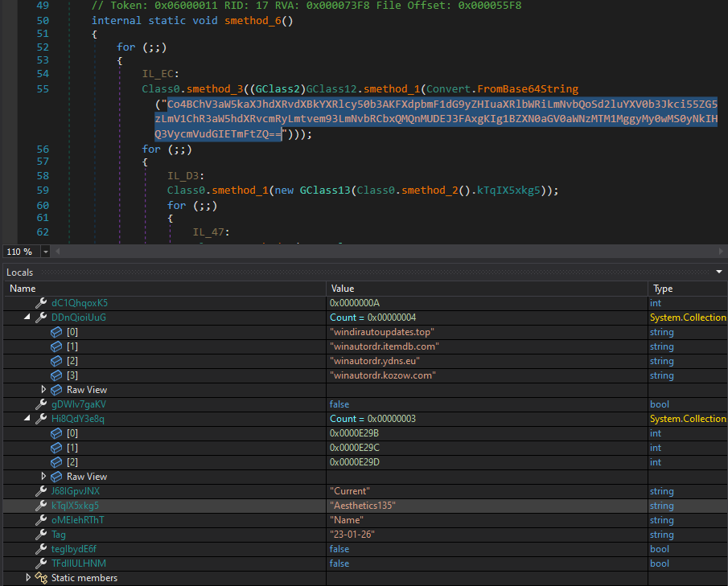728x586 pixels.
Task: Click the Static members icon
Action: pos(41,578)
